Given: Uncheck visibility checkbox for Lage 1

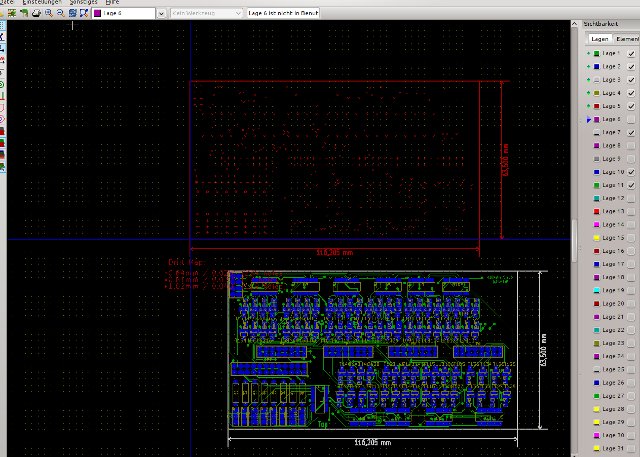Looking at the screenshot, I should [631, 53].
